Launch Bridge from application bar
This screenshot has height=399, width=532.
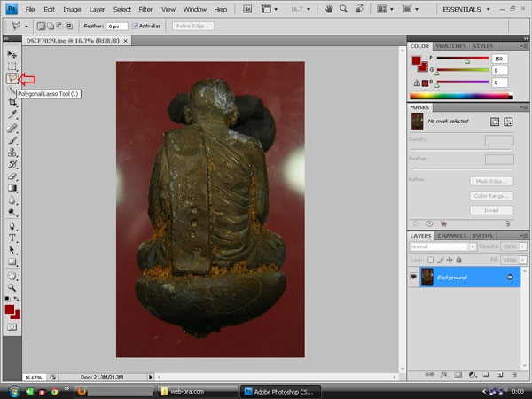click(x=247, y=9)
